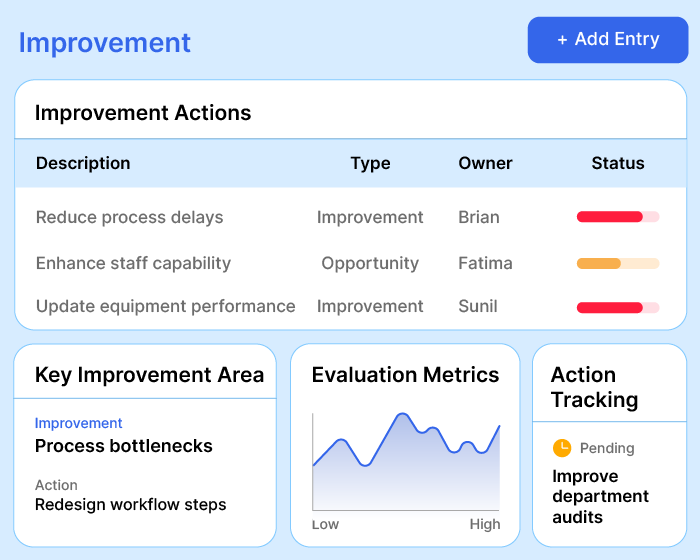The image size is (700, 560).
Task: Sort by the Type column header
Action: tap(370, 163)
